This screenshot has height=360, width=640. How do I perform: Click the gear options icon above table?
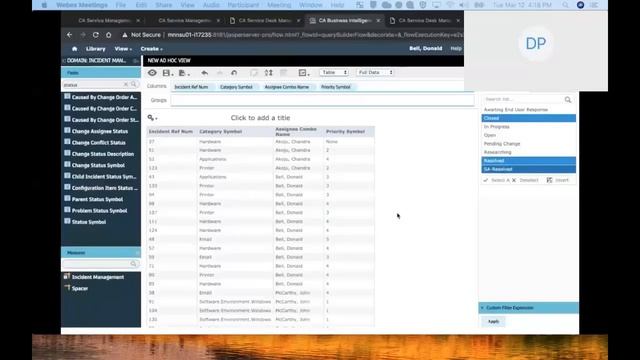[x=152, y=118]
